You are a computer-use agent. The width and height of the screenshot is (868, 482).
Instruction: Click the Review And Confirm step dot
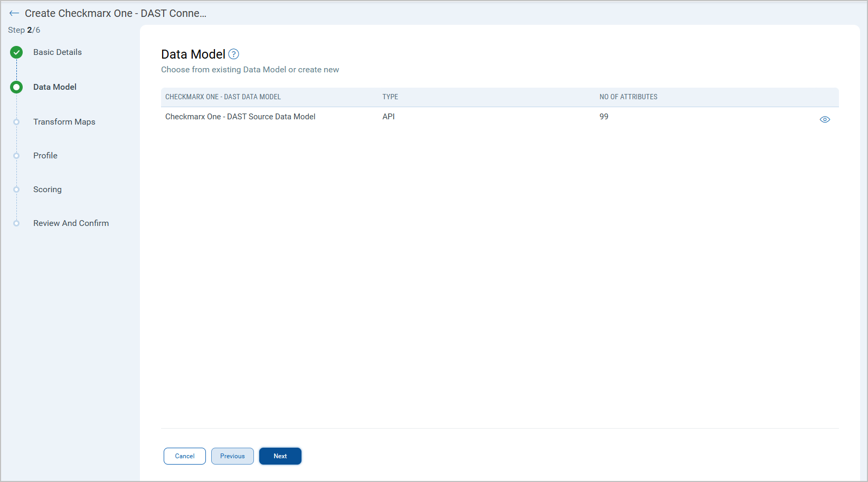click(16, 223)
